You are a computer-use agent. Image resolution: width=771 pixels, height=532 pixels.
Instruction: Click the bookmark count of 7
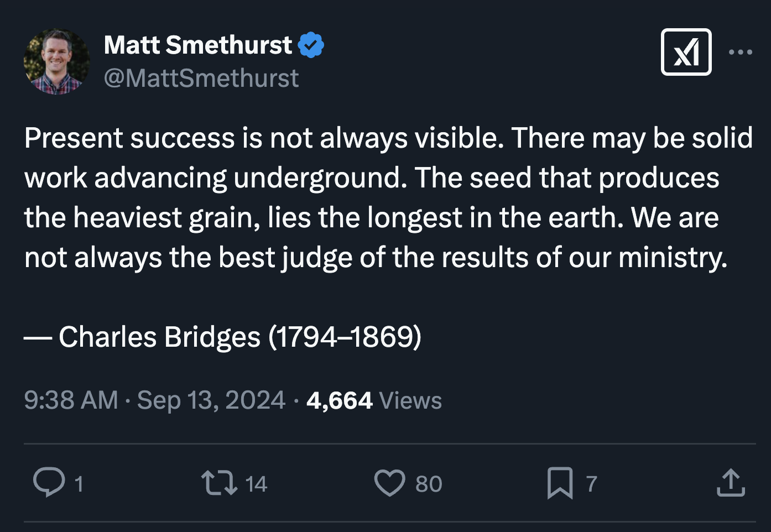tap(592, 484)
